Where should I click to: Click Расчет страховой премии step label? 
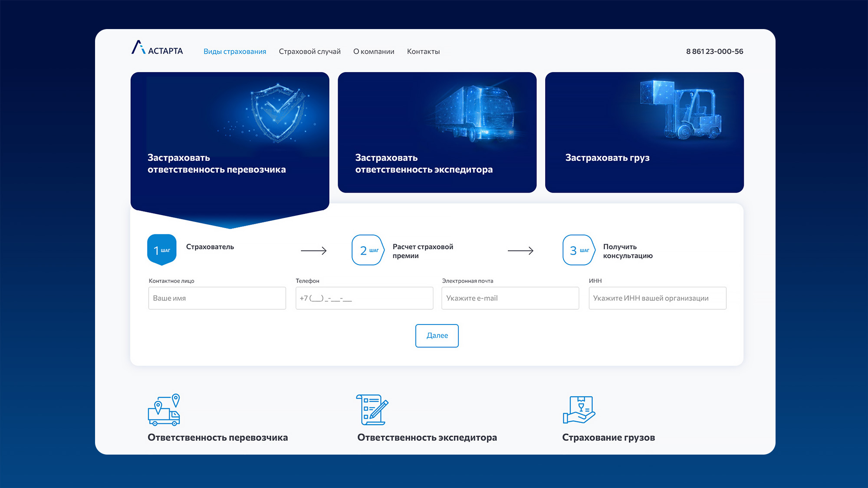[423, 251]
